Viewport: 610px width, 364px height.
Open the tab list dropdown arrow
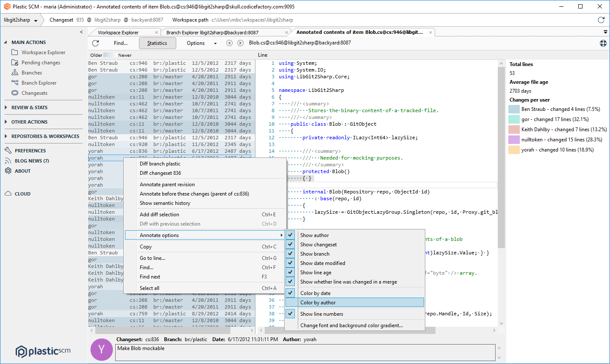pos(605,32)
